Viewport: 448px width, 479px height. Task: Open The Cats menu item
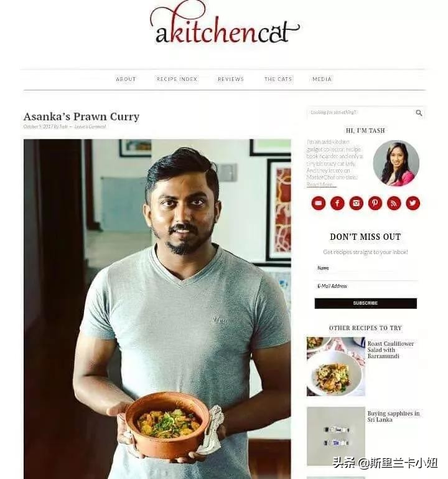[x=278, y=79]
